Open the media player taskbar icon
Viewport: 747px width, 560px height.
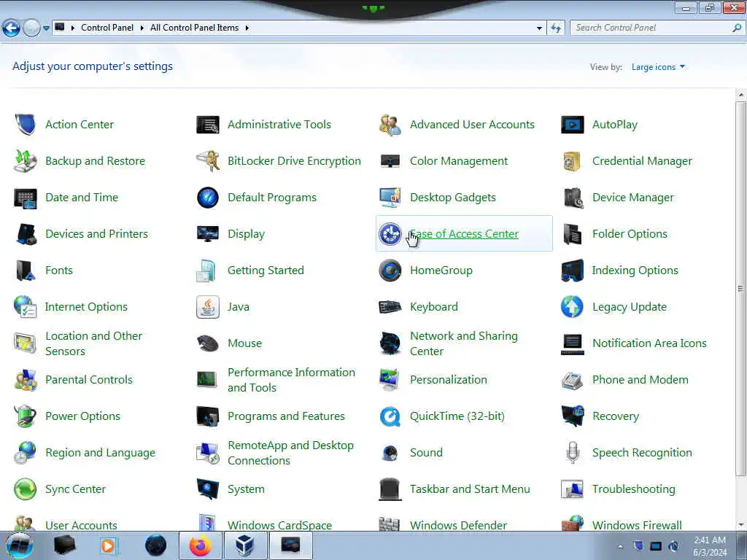pyautogui.click(x=108, y=545)
